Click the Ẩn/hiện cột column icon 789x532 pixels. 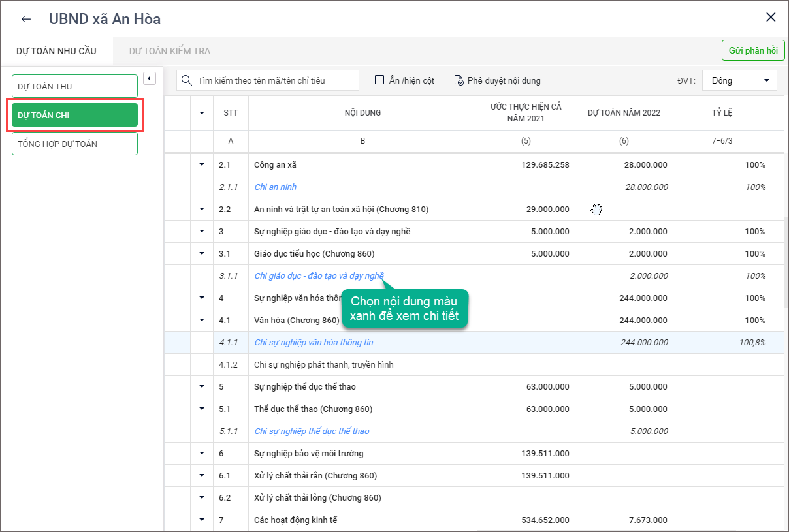(x=379, y=80)
